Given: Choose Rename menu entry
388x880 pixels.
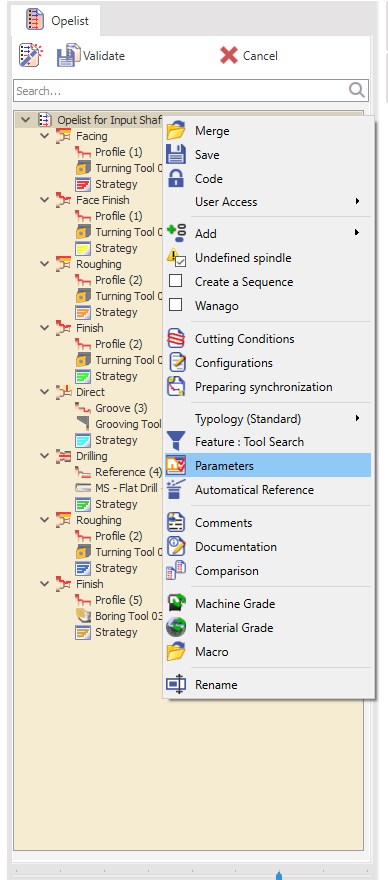Looking at the screenshot, I should 267,685.
